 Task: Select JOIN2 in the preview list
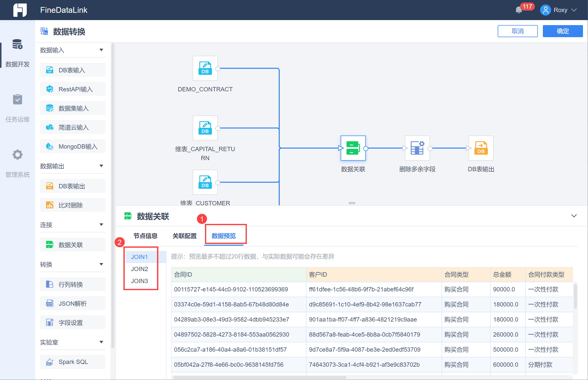[x=139, y=269]
